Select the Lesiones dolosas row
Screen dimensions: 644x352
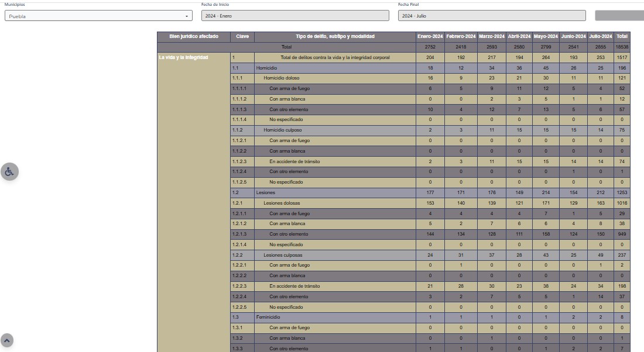pyautogui.click(x=282, y=203)
